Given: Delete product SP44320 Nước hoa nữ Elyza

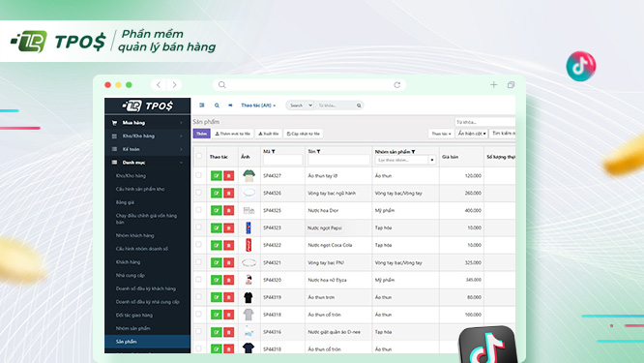Looking at the screenshot, I should 229,280.
